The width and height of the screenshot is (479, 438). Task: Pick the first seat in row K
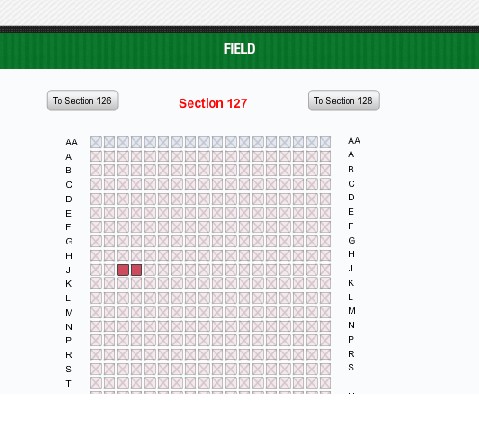tap(96, 283)
